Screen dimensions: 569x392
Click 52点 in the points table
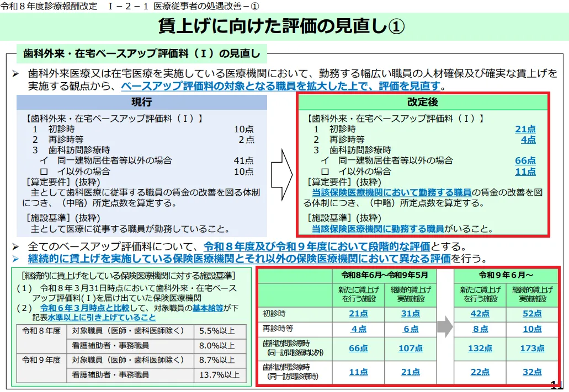click(533, 314)
